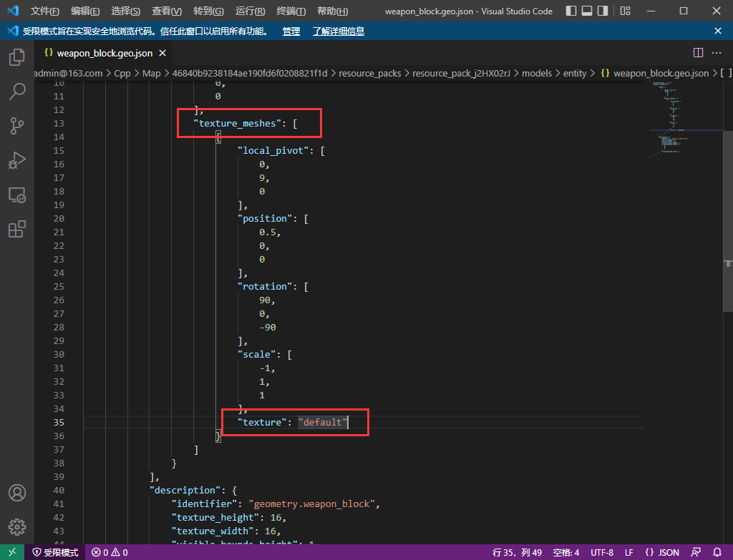Click the 46840b9238184ae190fd6f0208821f1d breadcrumb
This screenshot has width=733, height=560.
click(x=250, y=74)
